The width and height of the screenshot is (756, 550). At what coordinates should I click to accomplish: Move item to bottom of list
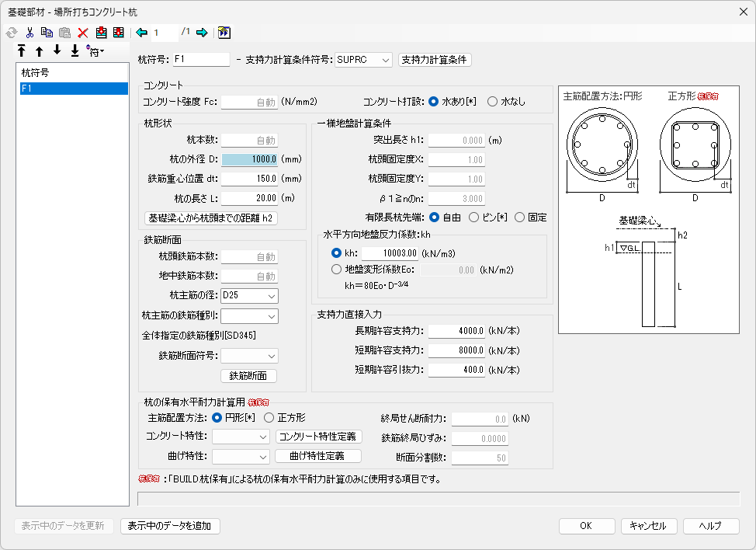click(75, 52)
